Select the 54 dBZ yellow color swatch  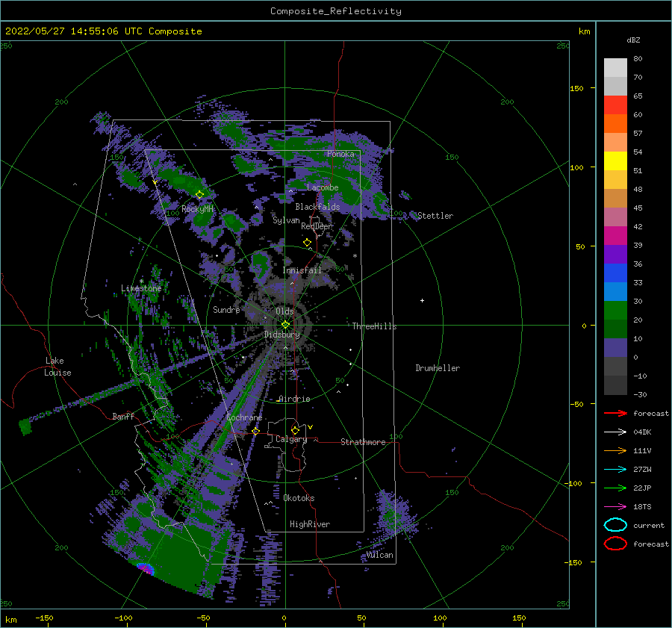(x=615, y=161)
